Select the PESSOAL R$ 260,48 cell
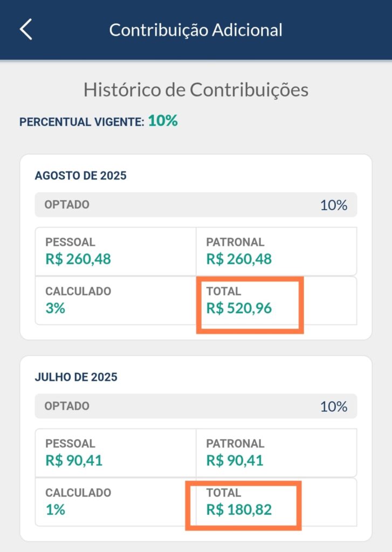This screenshot has height=552, width=392. point(115,252)
